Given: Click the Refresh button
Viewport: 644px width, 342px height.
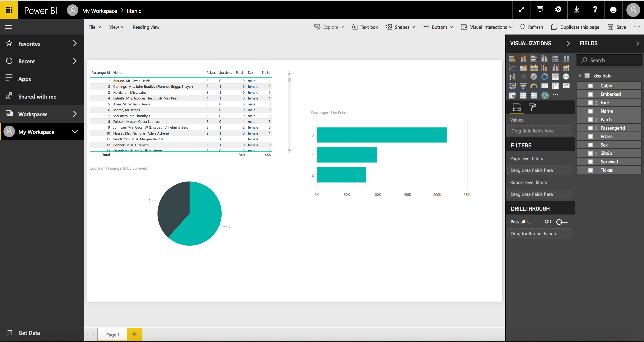Looking at the screenshot, I should (531, 27).
